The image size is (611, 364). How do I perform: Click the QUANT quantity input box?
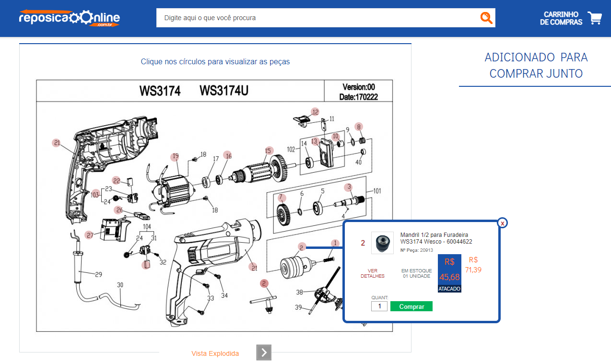(379, 306)
